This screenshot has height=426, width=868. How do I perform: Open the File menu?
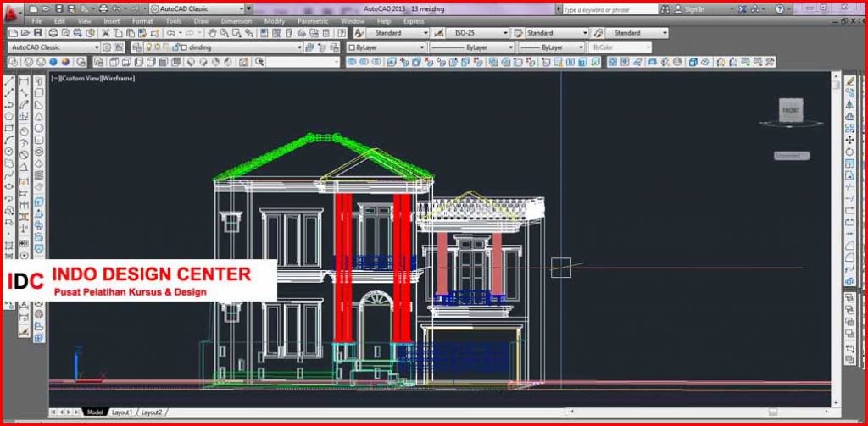click(x=36, y=21)
